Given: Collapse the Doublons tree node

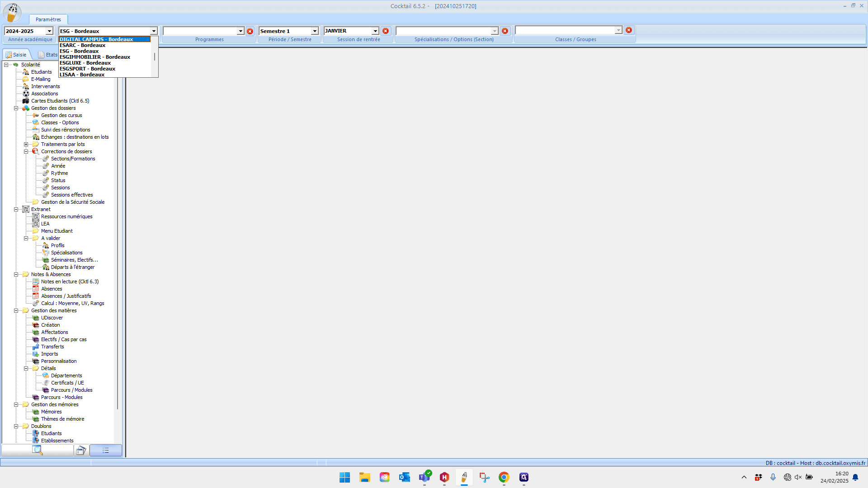Looking at the screenshot, I should coord(16,426).
